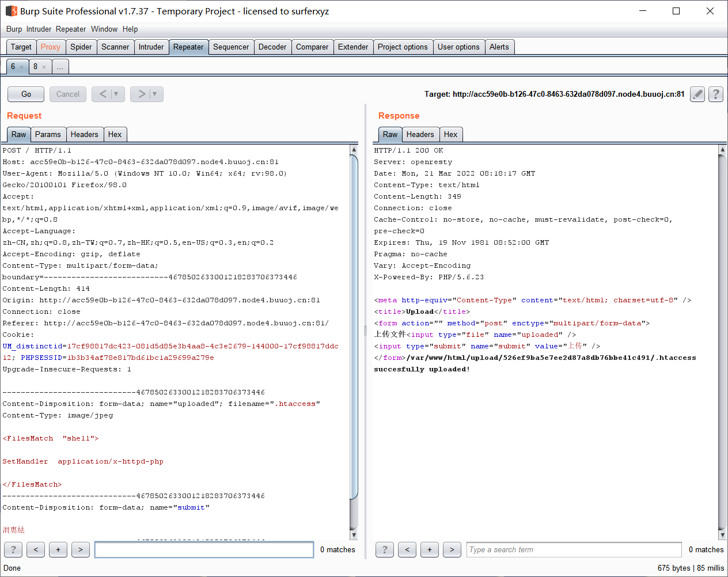Open the Window menu
This screenshot has width=728, height=577.
click(104, 29)
